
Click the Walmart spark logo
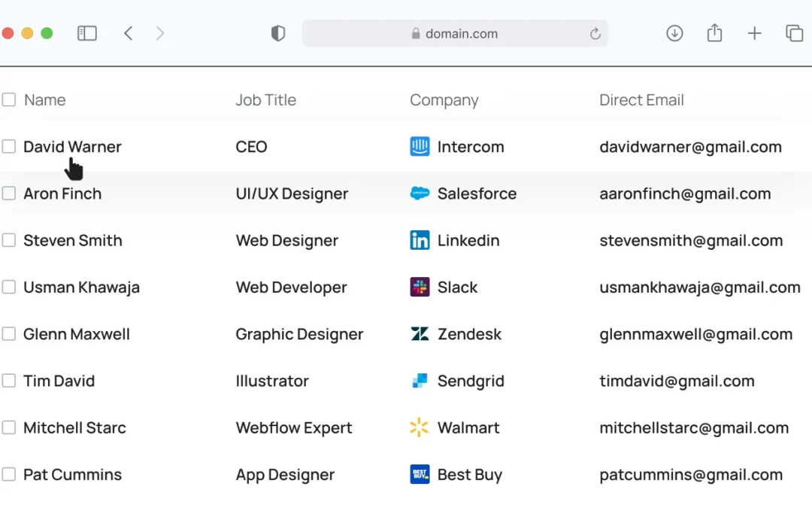coord(420,427)
